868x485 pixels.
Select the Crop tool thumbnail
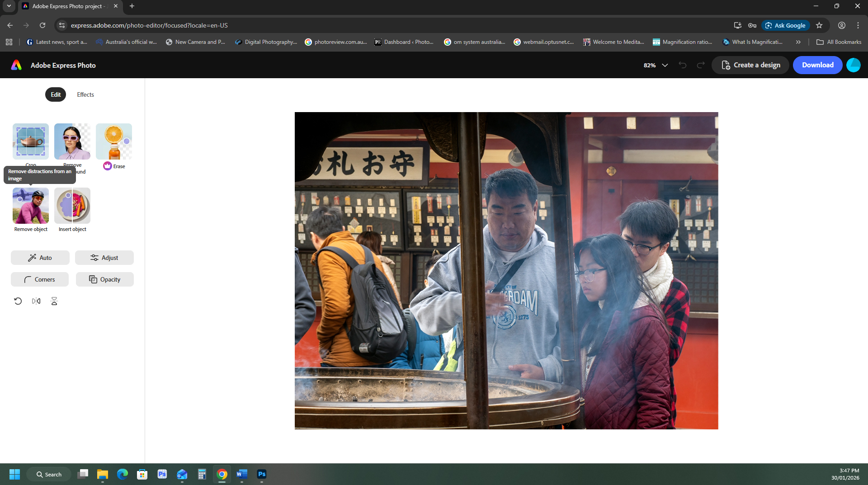[31, 141]
